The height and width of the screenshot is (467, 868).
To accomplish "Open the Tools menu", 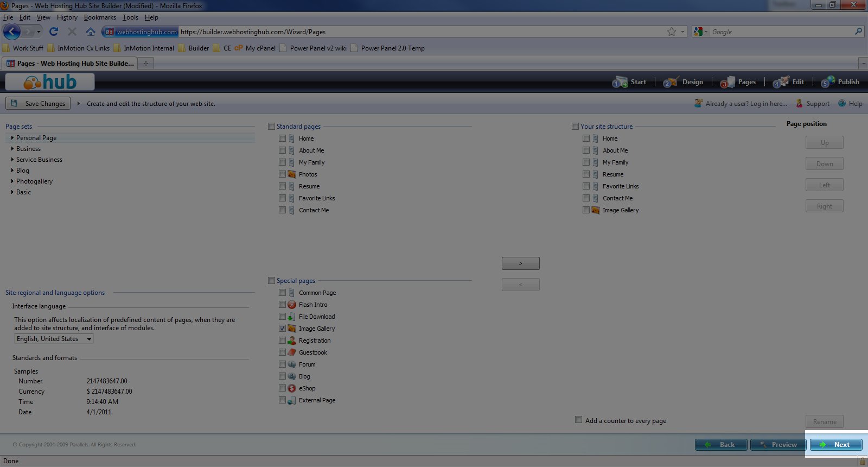I will [x=130, y=17].
